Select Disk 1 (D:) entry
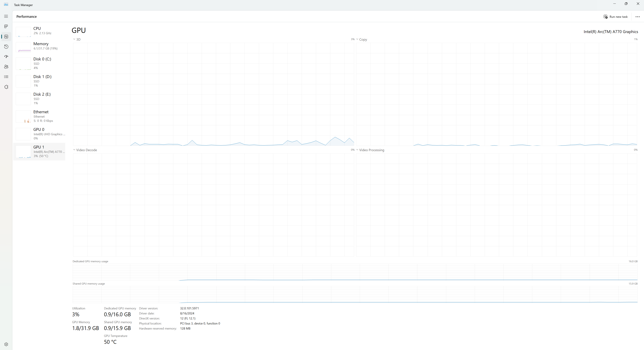Viewport: 644px width, 350px height. (x=39, y=81)
